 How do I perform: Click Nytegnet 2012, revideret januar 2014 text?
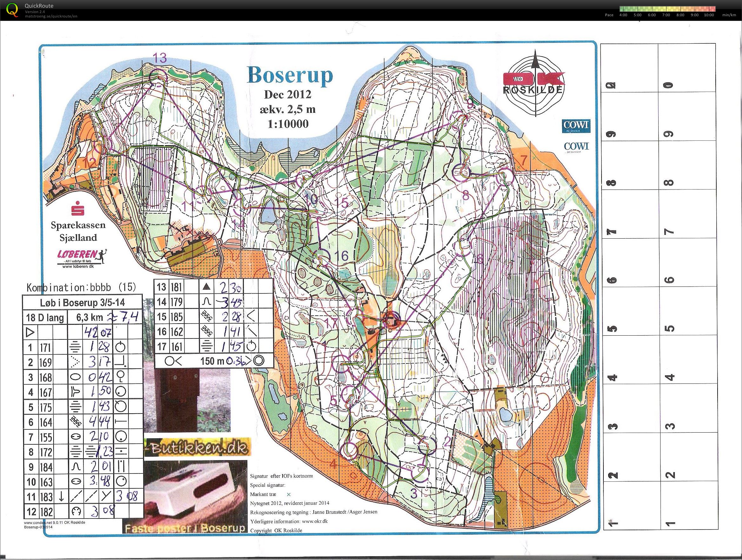(x=290, y=503)
